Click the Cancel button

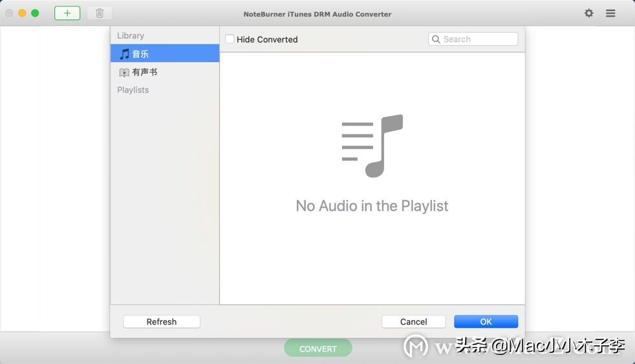coord(413,321)
